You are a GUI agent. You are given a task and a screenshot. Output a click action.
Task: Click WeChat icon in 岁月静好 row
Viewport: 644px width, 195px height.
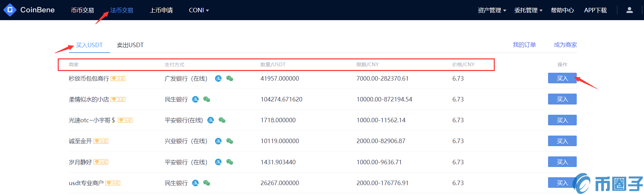tap(230, 162)
